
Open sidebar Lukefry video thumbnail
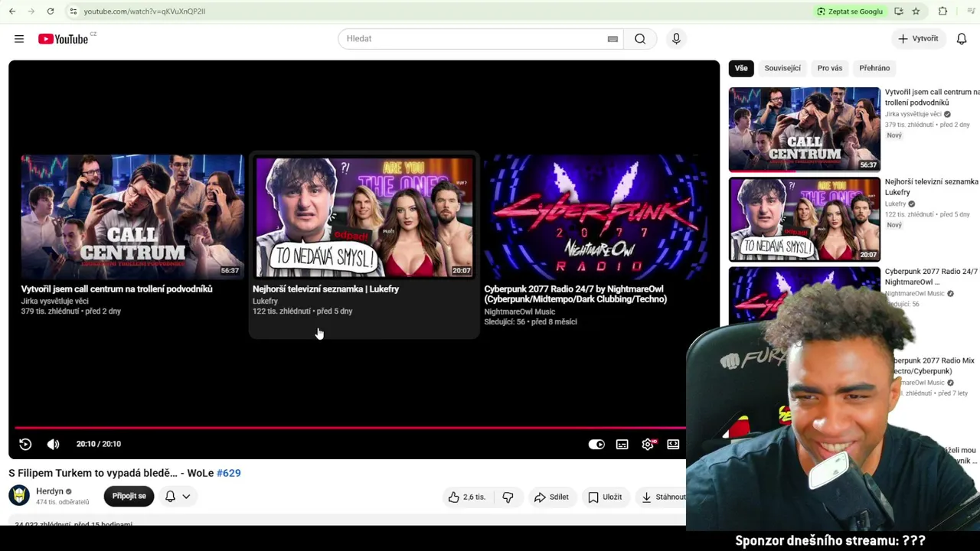pyautogui.click(x=805, y=219)
